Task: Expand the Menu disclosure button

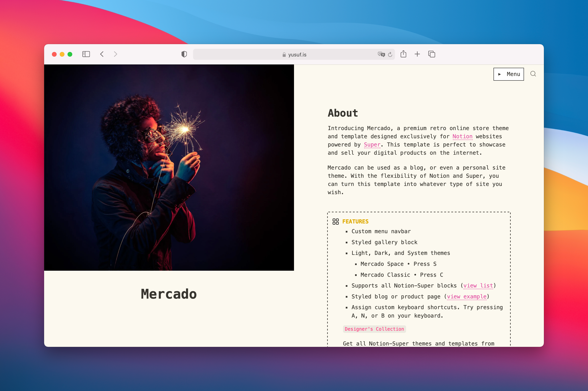Action: point(509,74)
